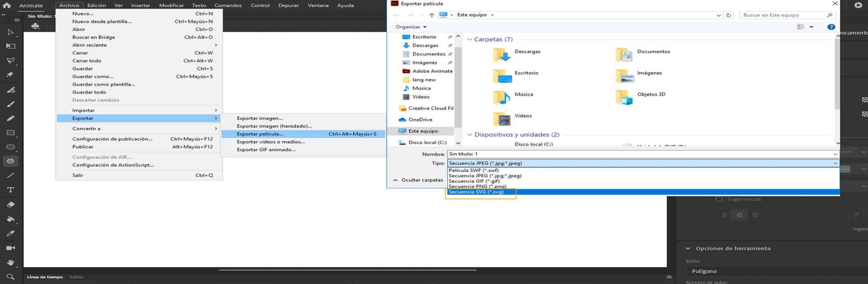The width and height of the screenshot is (868, 284).
Task: Select Secuencia SVG (*.svg) option
Action: coord(643,192)
